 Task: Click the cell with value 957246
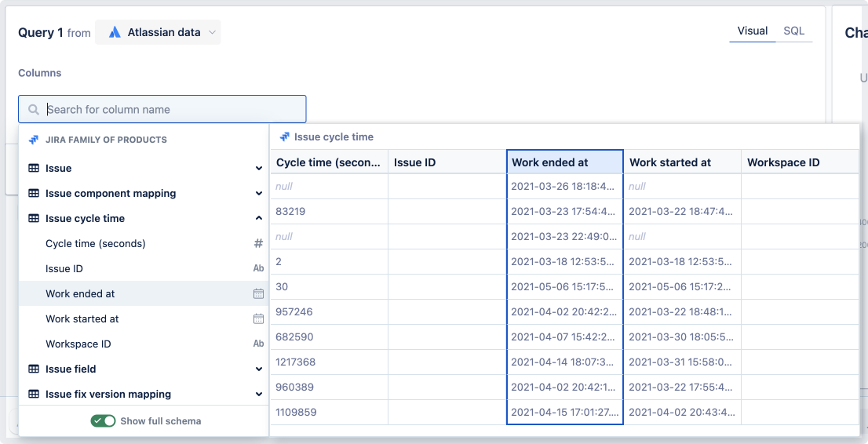click(x=330, y=311)
